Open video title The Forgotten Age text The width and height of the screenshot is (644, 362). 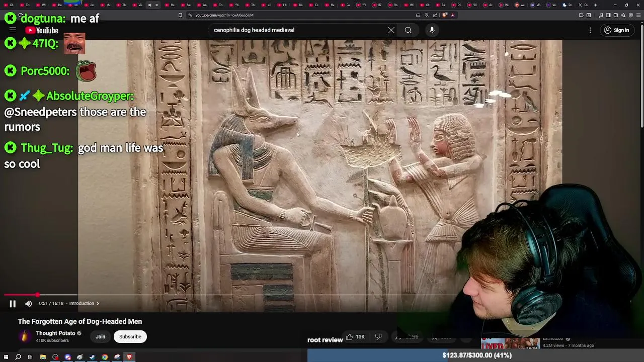click(x=80, y=321)
